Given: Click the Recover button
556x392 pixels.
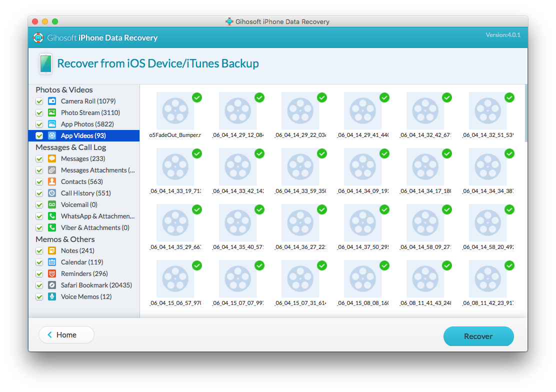Looking at the screenshot, I should pos(478,336).
